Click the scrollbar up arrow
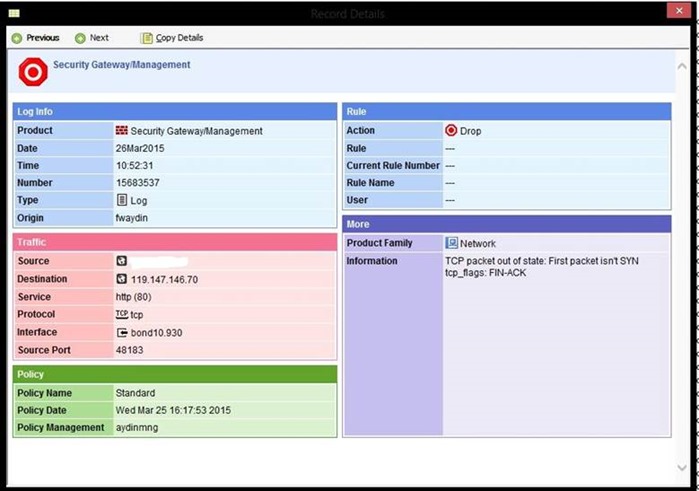 682,66
